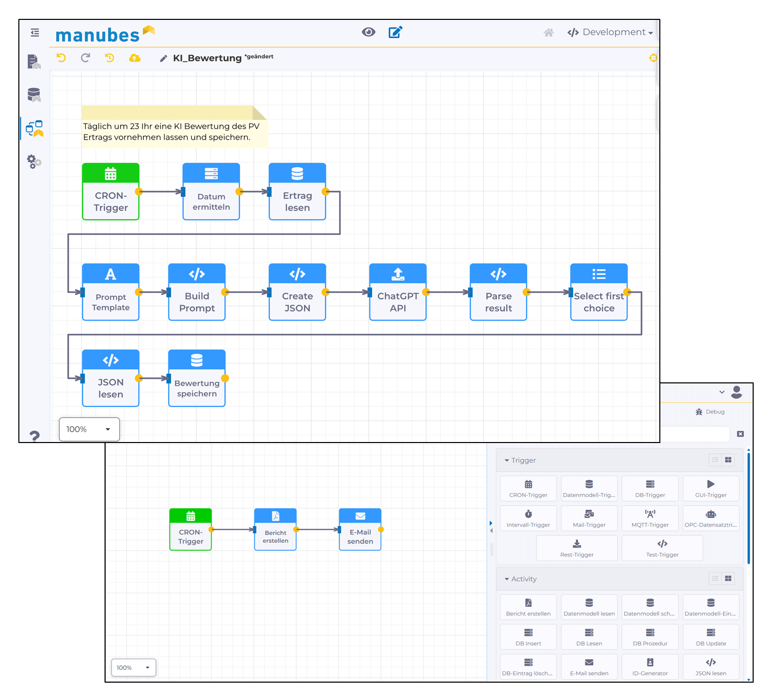
Task: Enable Debug mode in the right panel
Action: pyautogui.click(x=709, y=411)
